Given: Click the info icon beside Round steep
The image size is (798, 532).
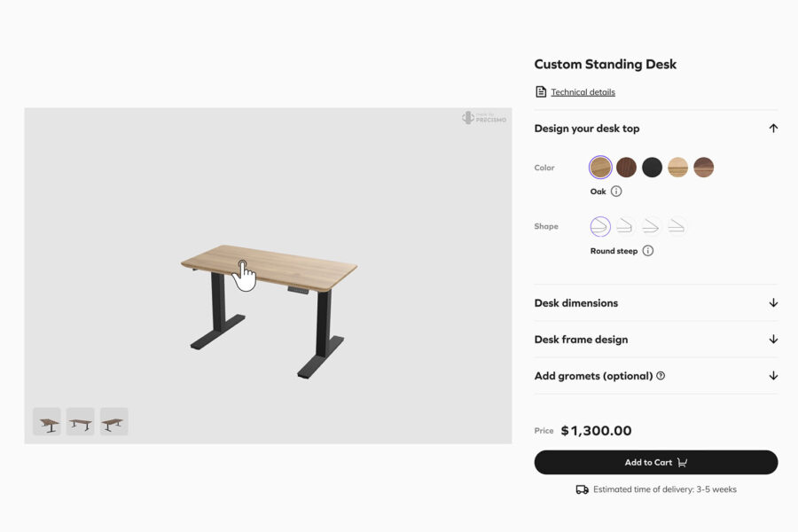Looking at the screenshot, I should coord(648,251).
